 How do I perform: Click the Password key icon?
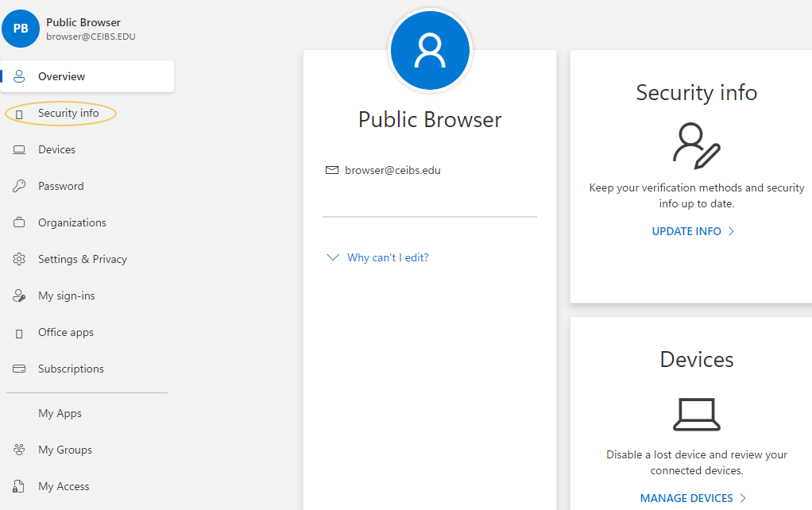click(x=20, y=187)
